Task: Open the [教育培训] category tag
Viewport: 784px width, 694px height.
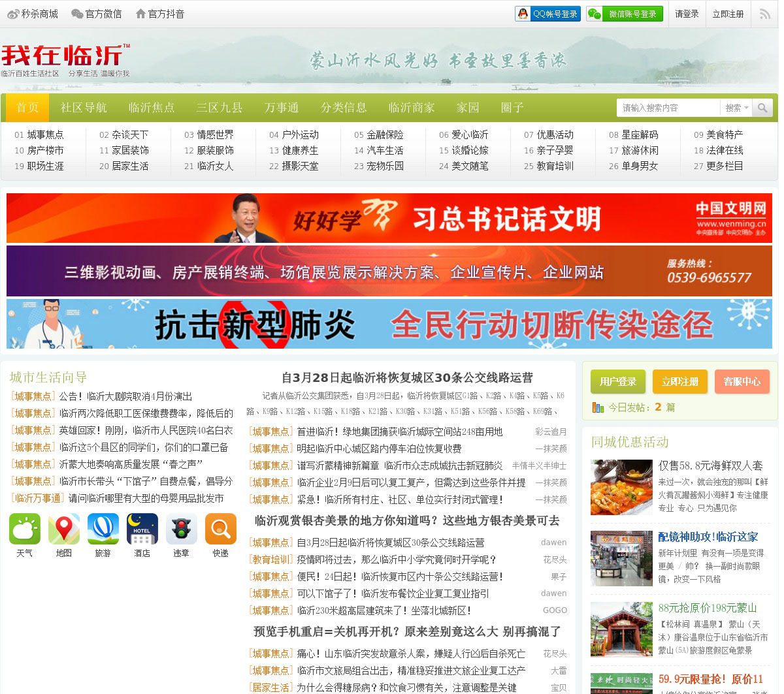Action: click(271, 560)
